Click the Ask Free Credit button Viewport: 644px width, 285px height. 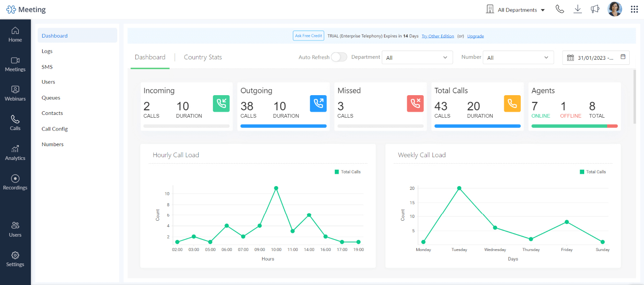(x=308, y=35)
